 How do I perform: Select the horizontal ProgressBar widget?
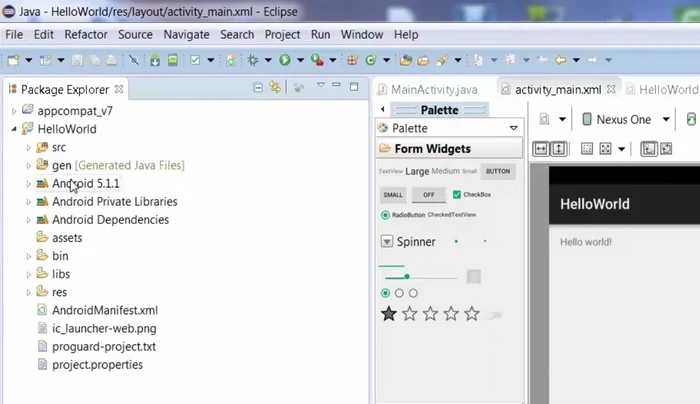(x=392, y=266)
